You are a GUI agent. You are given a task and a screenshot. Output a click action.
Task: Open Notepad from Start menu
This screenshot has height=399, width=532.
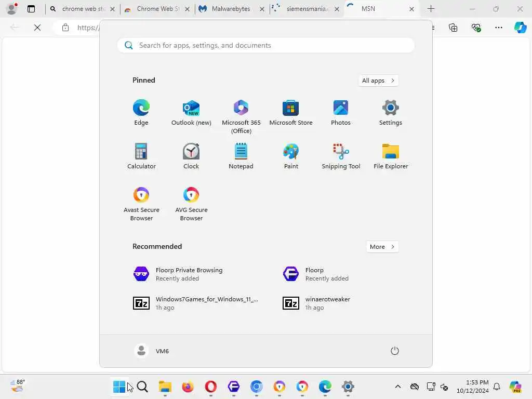pyautogui.click(x=241, y=156)
